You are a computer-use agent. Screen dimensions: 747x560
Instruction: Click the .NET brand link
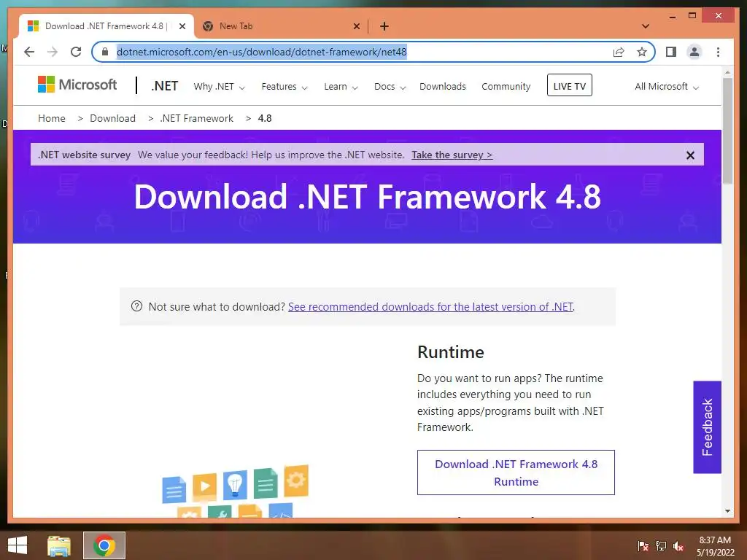coord(164,86)
